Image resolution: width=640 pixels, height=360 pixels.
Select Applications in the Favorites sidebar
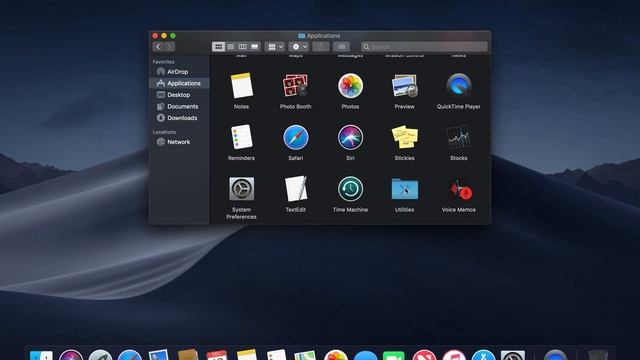[x=179, y=83]
